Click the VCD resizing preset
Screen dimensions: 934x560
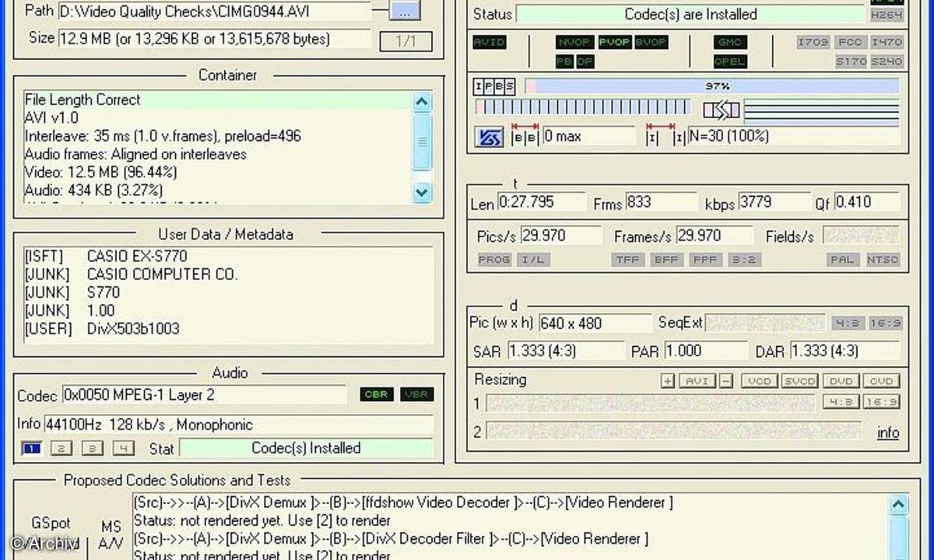(x=758, y=381)
